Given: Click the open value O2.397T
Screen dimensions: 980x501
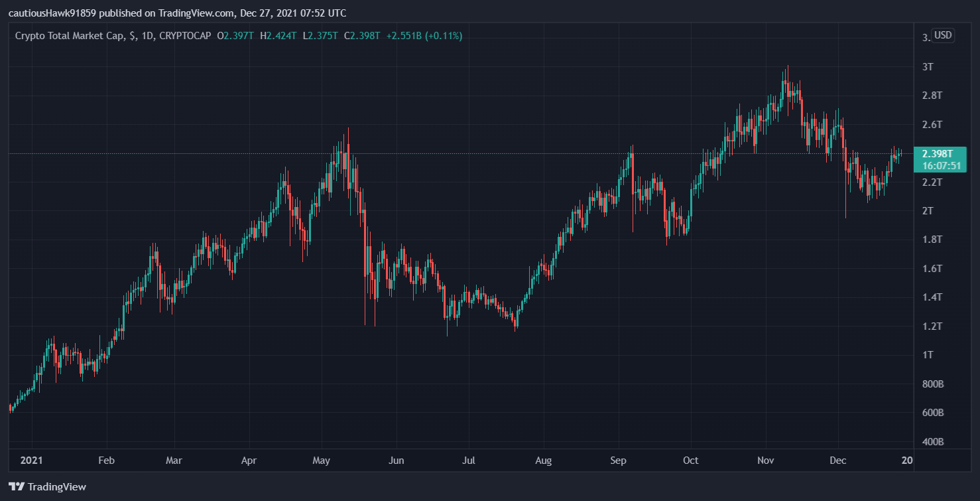Looking at the screenshot, I should [x=235, y=36].
